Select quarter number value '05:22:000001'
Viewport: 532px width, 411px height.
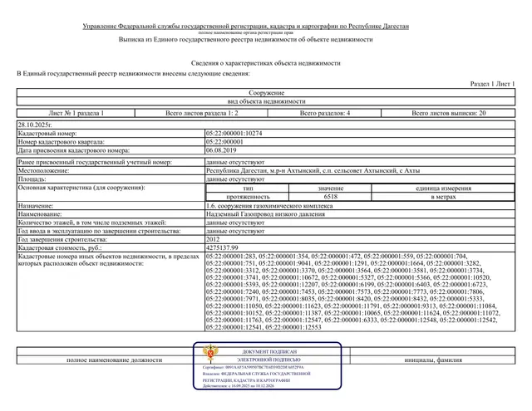click(224, 142)
